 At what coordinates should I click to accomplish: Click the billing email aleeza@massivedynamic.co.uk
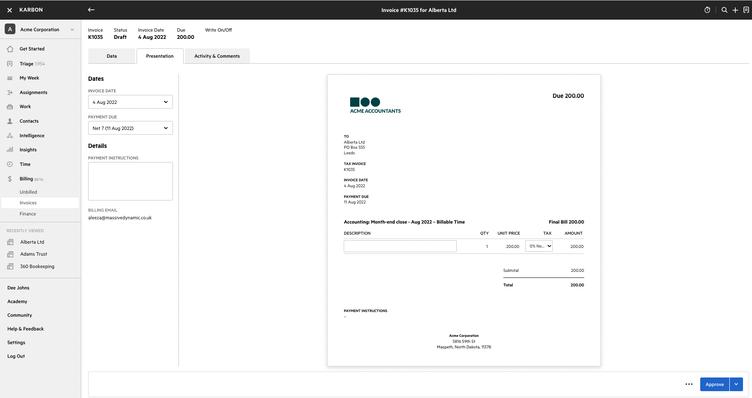pyautogui.click(x=120, y=218)
